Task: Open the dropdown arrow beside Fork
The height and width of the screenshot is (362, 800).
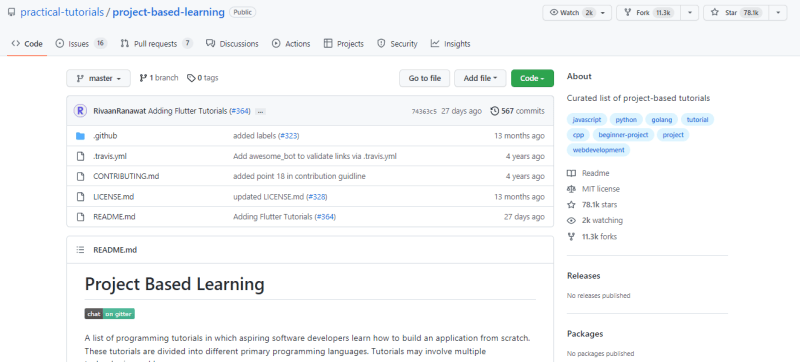Action: [x=690, y=13]
